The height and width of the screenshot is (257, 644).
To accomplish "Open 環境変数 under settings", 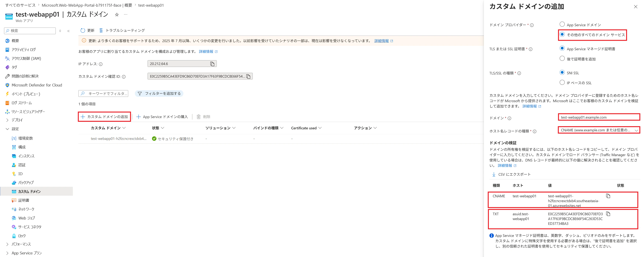I will click(x=25, y=138).
